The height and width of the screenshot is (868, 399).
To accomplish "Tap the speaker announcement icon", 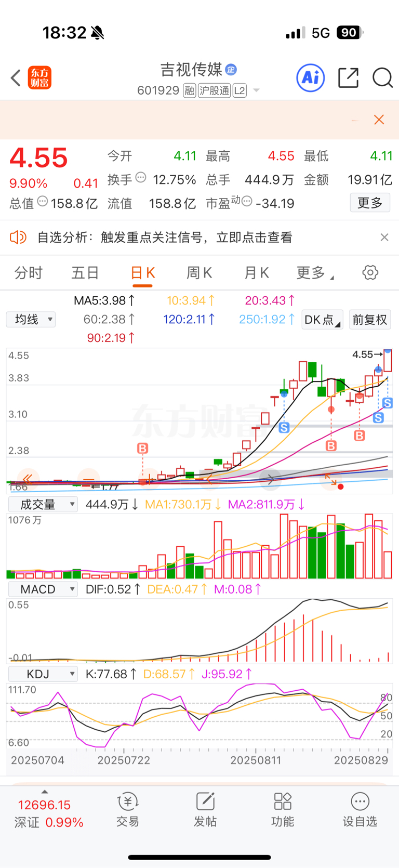I will 18,238.
